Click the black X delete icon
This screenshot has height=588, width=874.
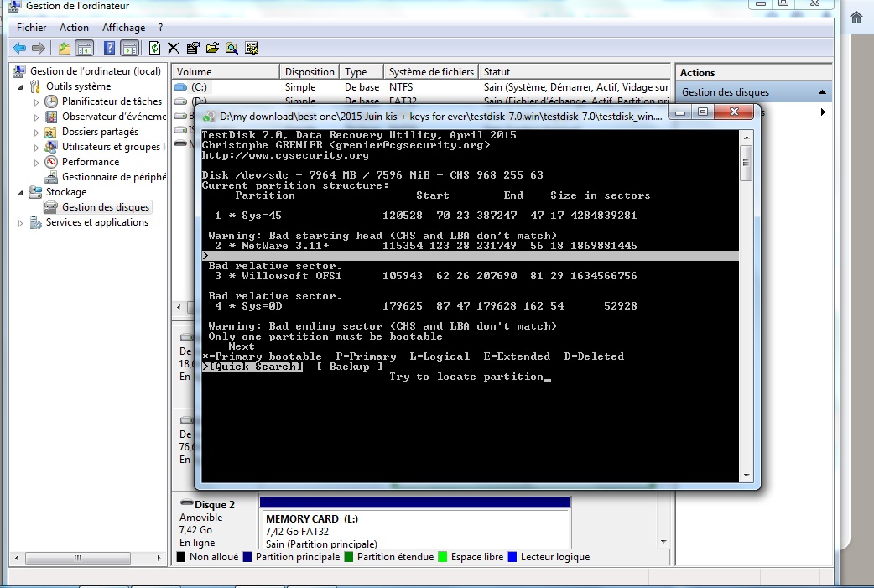[174, 49]
